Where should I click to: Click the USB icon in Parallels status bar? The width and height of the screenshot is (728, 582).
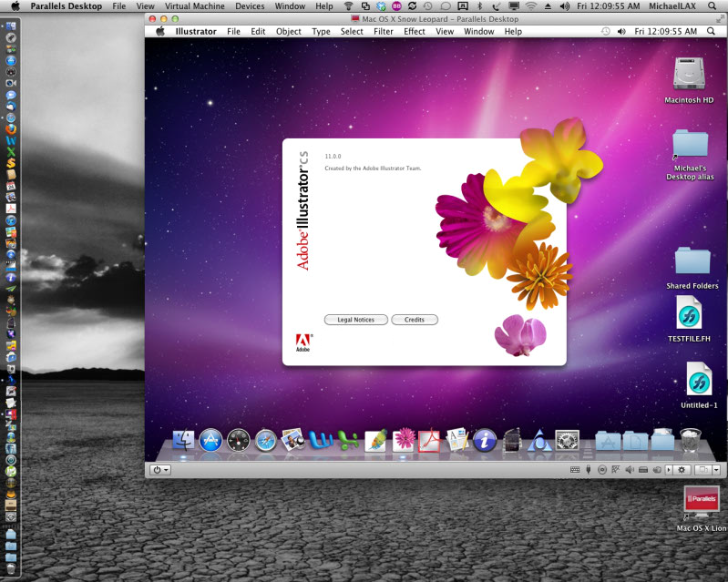(589, 470)
